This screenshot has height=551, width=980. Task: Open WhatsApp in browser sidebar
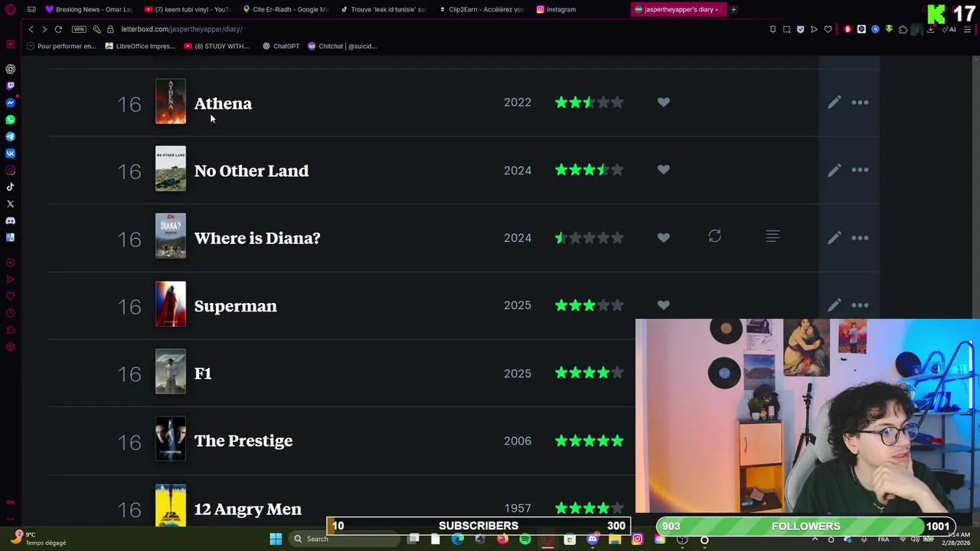click(10, 119)
